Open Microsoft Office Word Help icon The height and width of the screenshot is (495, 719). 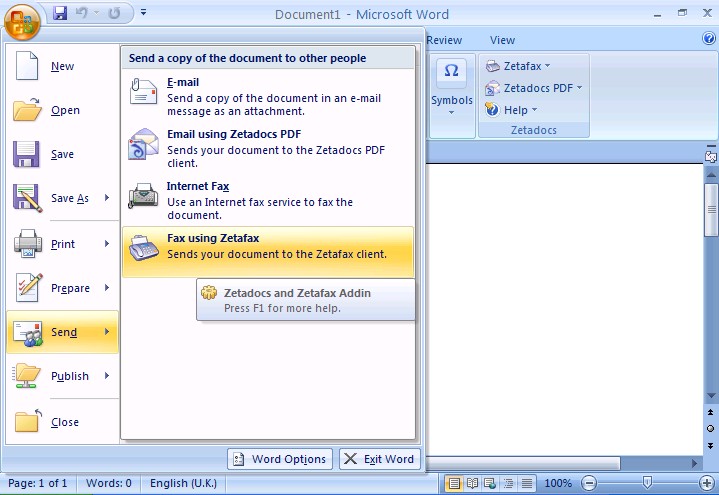click(x=709, y=39)
